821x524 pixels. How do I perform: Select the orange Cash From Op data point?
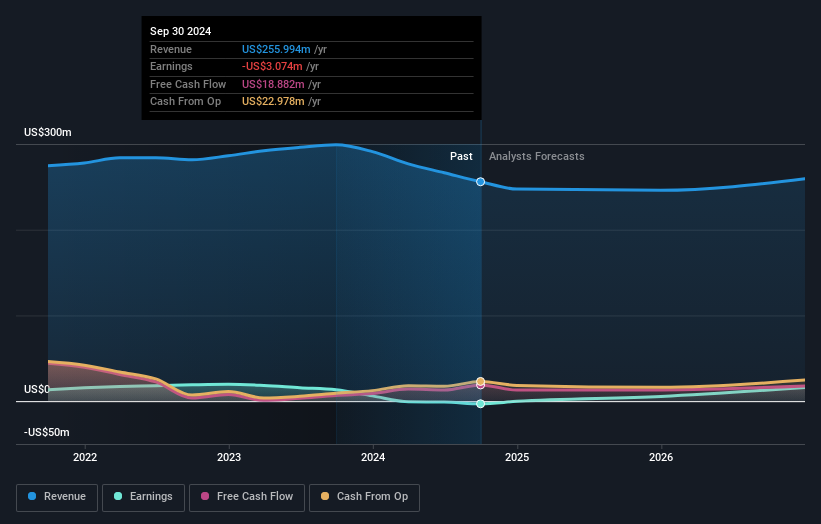480,381
